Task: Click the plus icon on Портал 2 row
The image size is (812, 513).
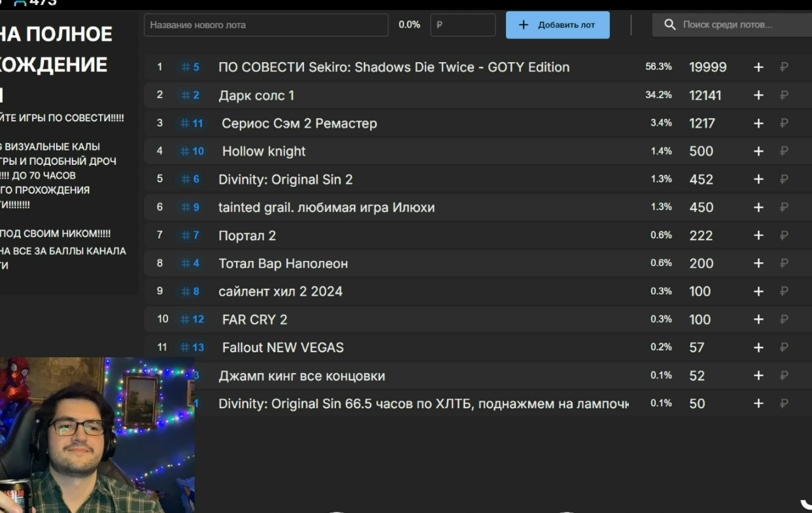Action: (758, 236)
